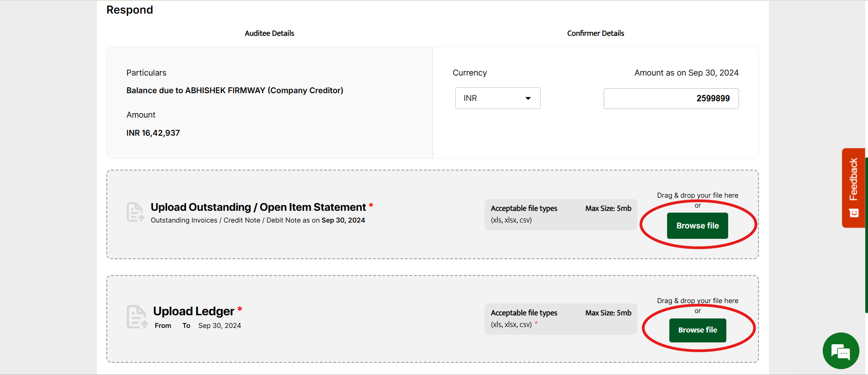Screen dimensions: 868x375
Task: Click the Upload Ledger title
Action: coord(193,311)
